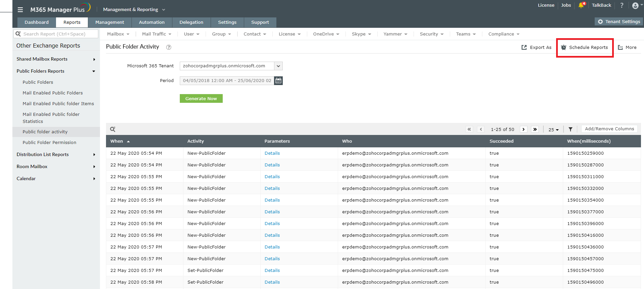Screen dimensions: 644x289
Task: Open the More options menu
Action: tap(627, 48)
